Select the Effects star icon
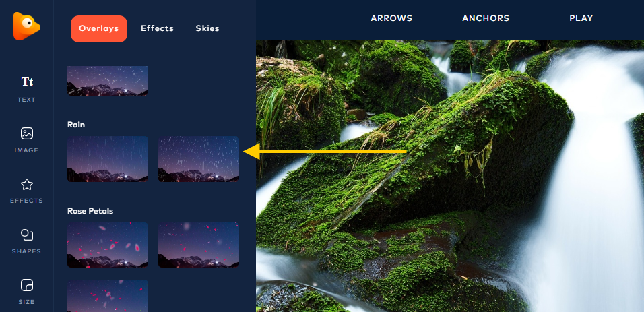The height and width of the screenshot is (312, 644). 27,185
